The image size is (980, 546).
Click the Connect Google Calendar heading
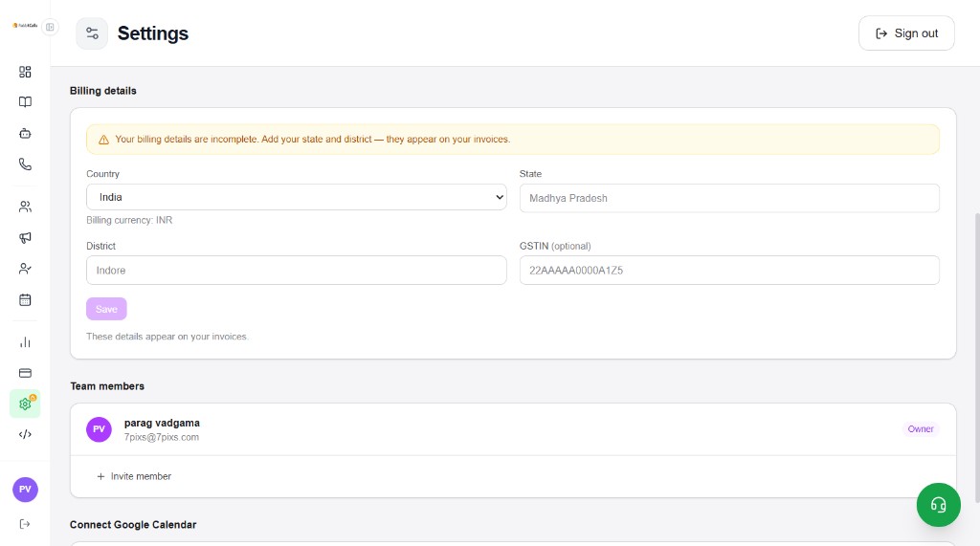[x=133, y=525]
